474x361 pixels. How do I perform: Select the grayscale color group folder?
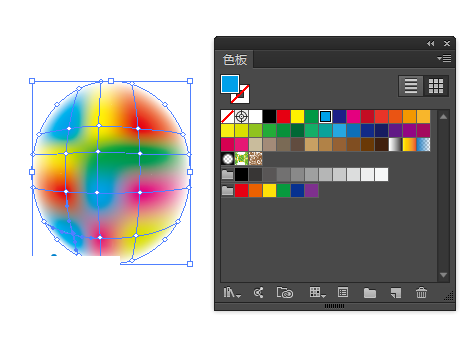point(227,174)
